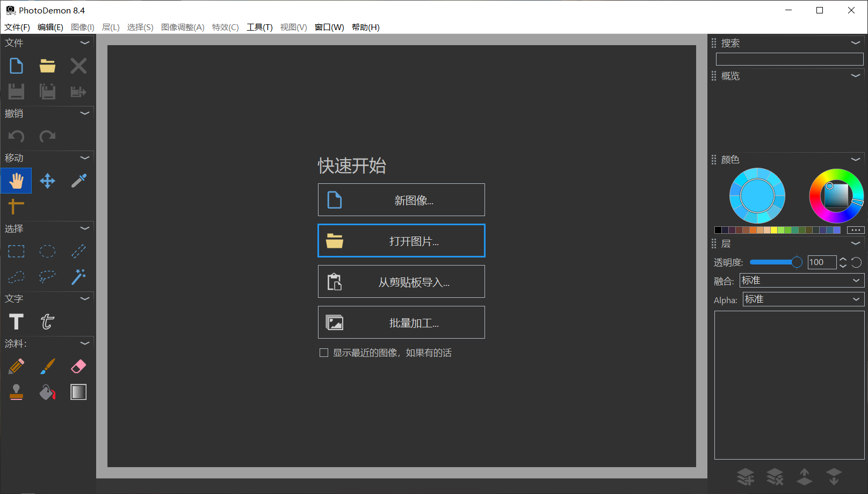Select the pencil tool
The image size is (868, 494).
[16, 366]
